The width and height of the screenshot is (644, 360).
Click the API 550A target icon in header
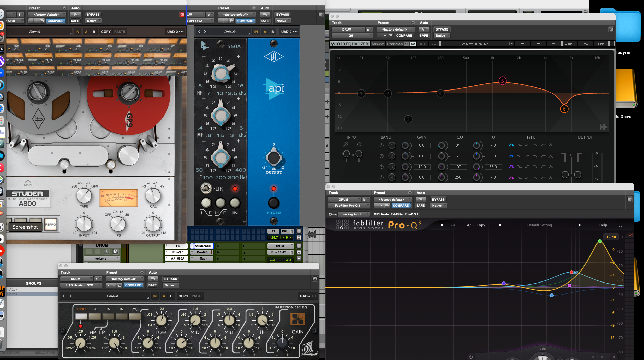point(321,15)
